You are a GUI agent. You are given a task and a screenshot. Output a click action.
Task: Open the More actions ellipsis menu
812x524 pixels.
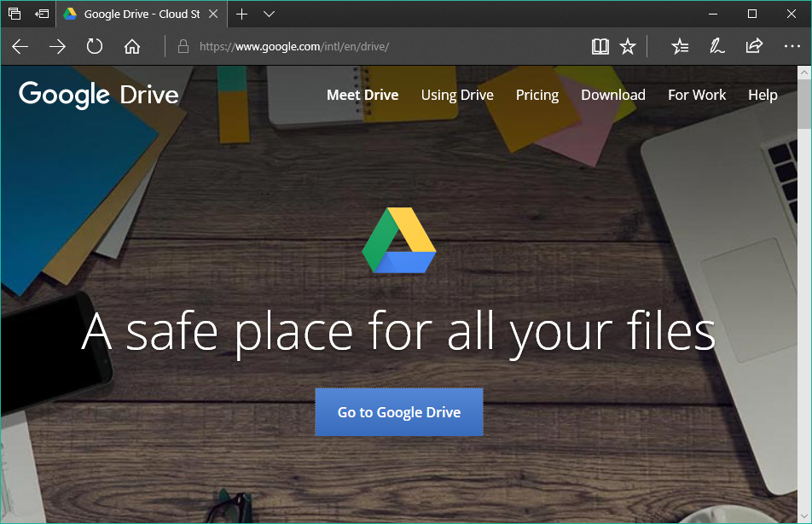click(x=792, y=47)
